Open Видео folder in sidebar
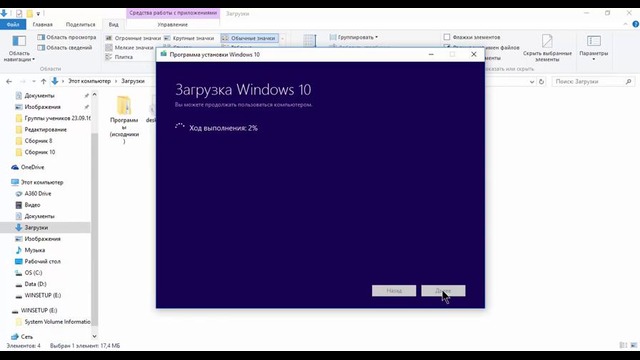 click(x=32, y=205)
